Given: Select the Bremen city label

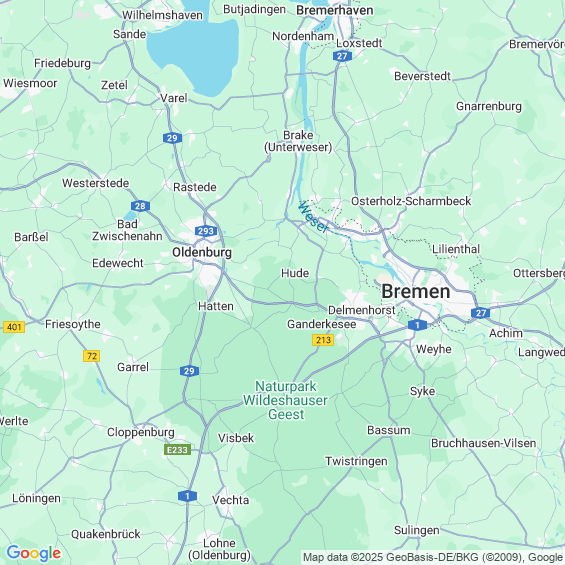Looking at the screenshot, I should point(416,291).
